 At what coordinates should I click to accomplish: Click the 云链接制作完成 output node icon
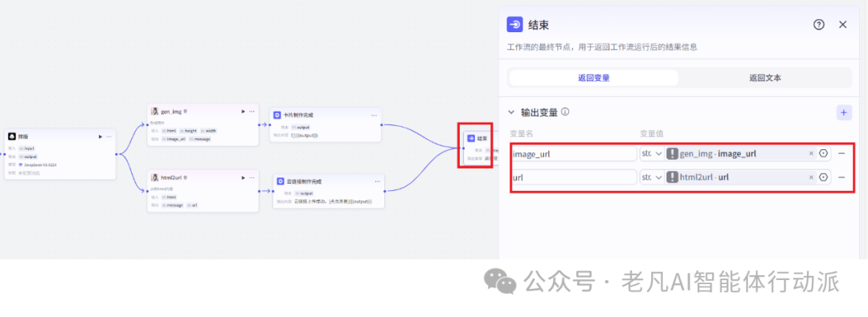pos(280,181)
